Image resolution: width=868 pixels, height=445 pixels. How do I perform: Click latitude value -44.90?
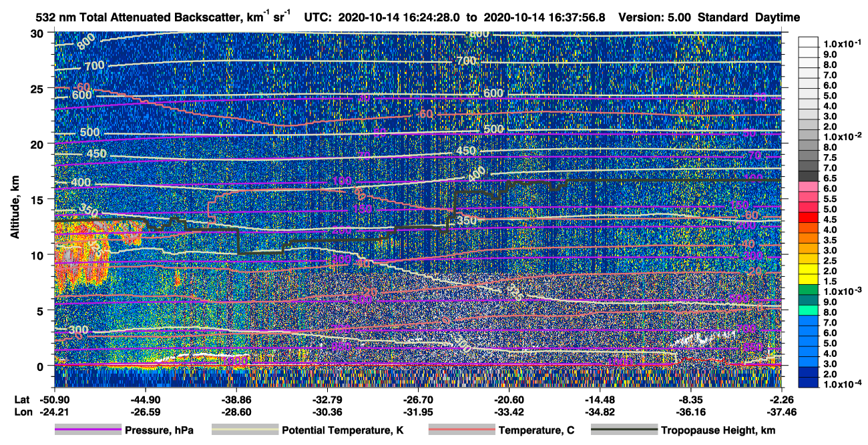[x=145, y=401]
